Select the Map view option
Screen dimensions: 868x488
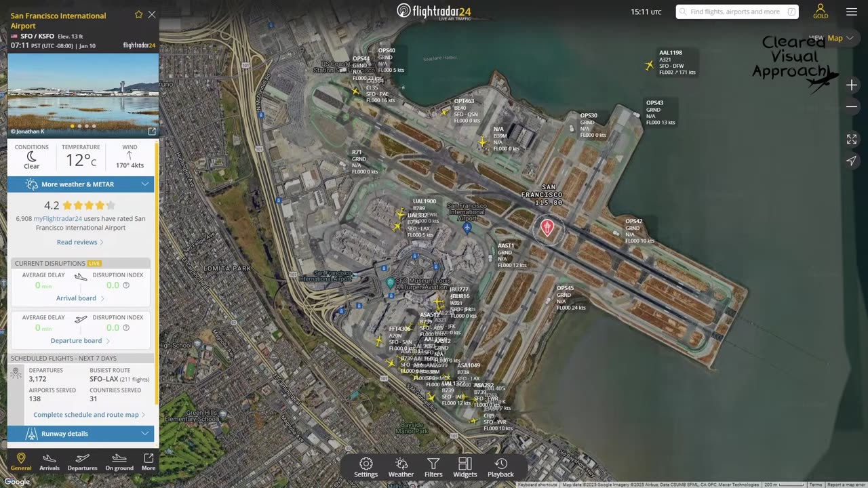[x=835, y=38]
